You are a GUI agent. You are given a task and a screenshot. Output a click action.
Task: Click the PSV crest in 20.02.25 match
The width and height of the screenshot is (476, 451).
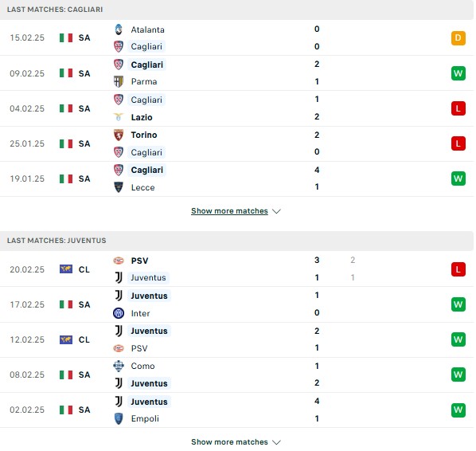[x=119, y=261]
